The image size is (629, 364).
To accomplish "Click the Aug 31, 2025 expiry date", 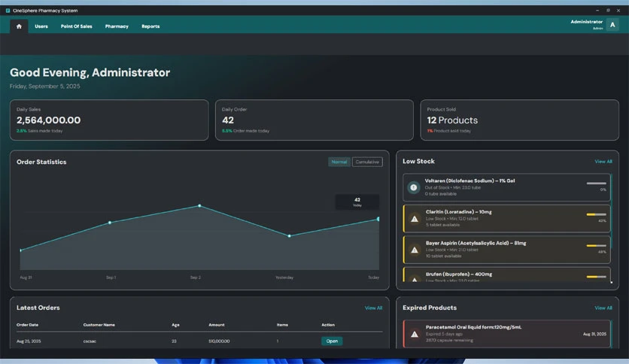I will (x=594, y=334).
